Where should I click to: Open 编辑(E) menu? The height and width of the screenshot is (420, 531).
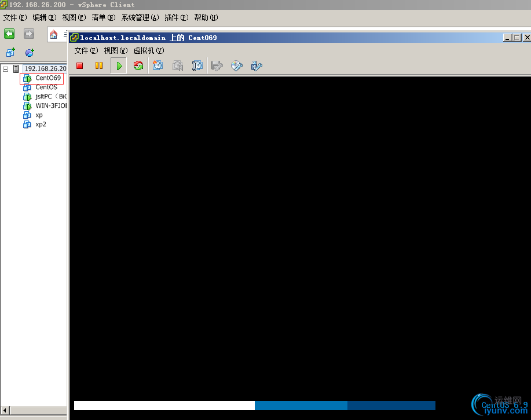(x=45, y=17)
